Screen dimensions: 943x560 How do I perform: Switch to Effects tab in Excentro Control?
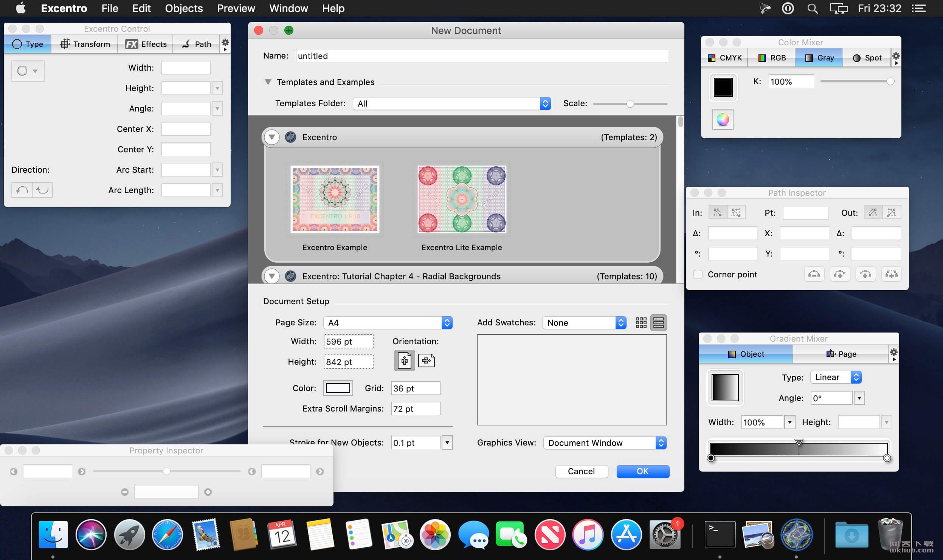(x=146, y=44)
